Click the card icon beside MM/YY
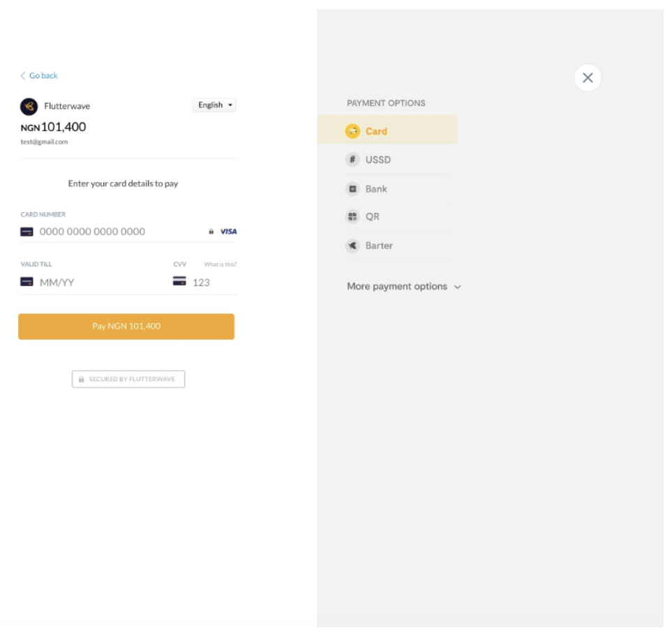The width and height of the screenshot is (672, 640). [x=27, y=282]
